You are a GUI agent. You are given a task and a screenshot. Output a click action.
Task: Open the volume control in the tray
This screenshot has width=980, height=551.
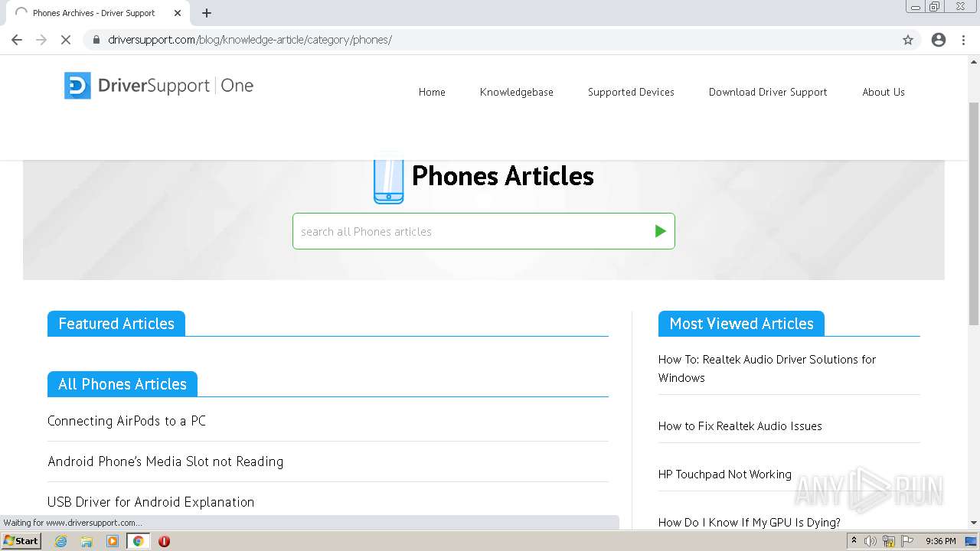click(x=871, y=541)
